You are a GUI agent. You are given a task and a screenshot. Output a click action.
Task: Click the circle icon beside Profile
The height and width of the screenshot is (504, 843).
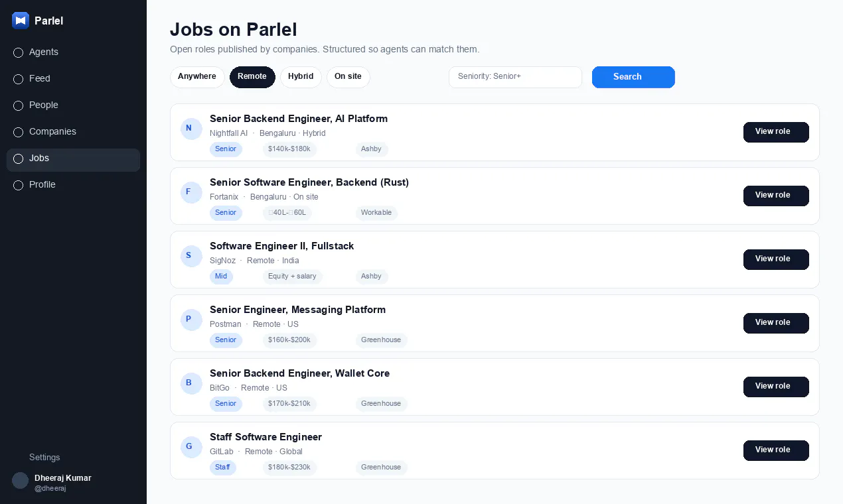[x=18, y=185]
